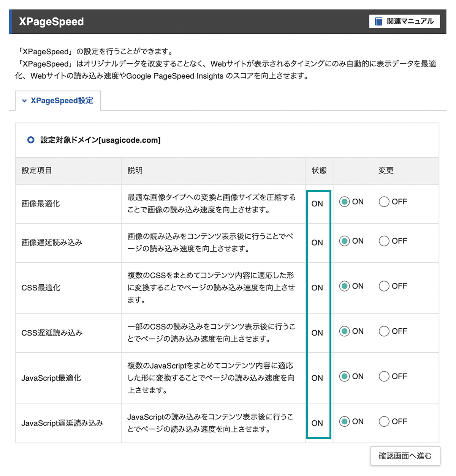Click the 状態 ON value for 画像遅延読み込み
The height and width of the screenshot is (476, 456).
(x=317, y=243)
